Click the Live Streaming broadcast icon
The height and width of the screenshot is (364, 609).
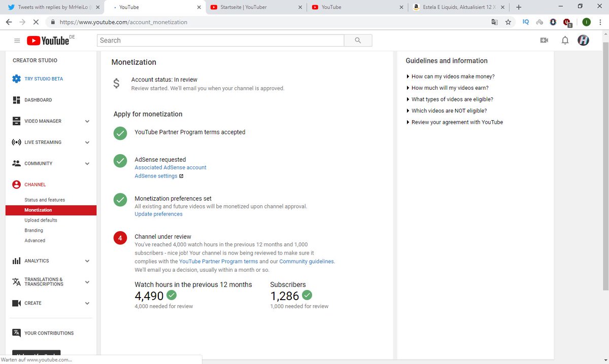[x=16, y=142]
